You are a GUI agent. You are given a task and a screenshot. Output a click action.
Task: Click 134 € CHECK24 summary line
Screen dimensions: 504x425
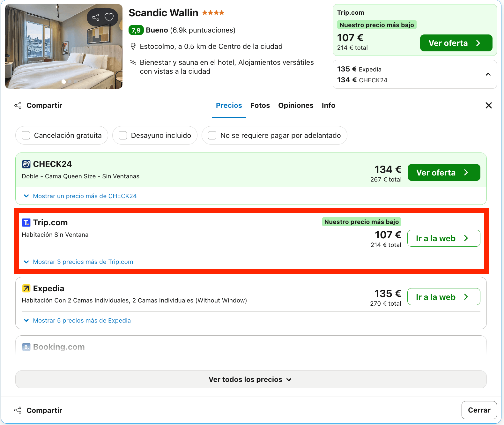362,80
